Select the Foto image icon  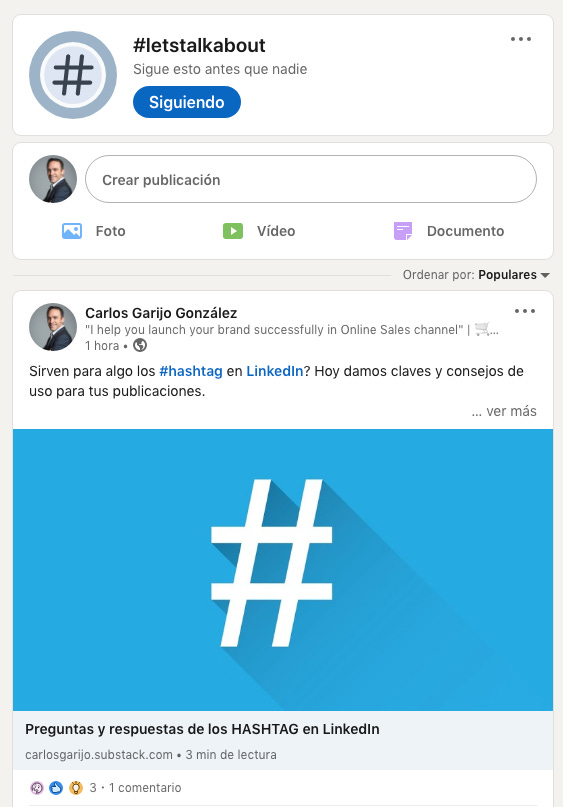point(72,231)
